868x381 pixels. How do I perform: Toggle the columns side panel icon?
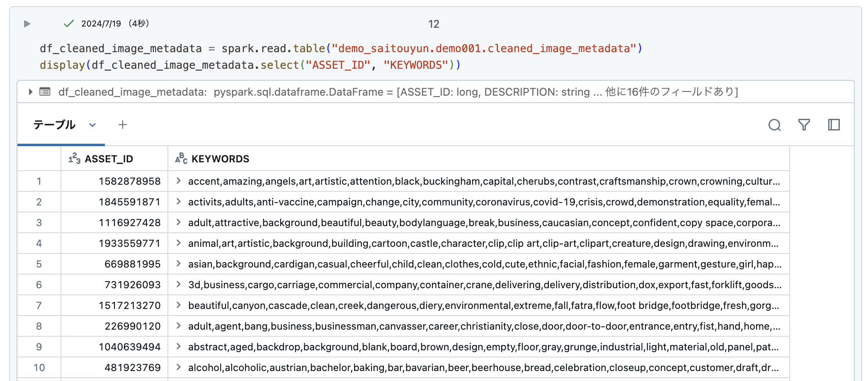click(x=834, y=125)
